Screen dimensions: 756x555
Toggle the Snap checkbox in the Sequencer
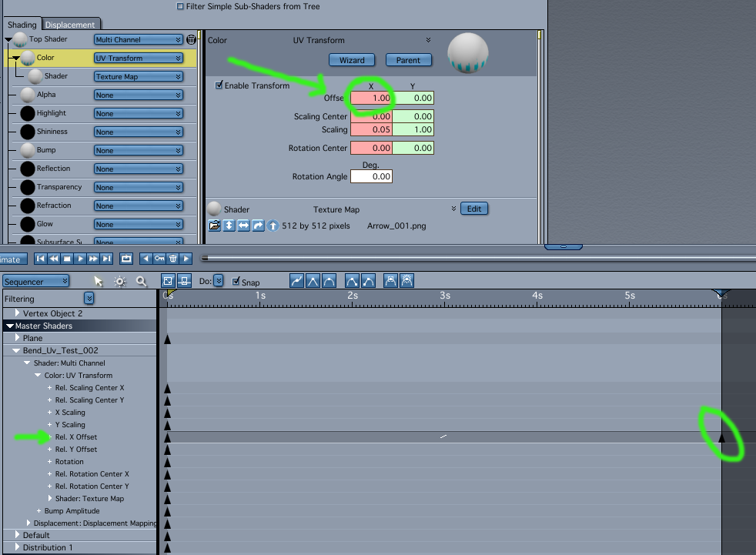(236, 281)
